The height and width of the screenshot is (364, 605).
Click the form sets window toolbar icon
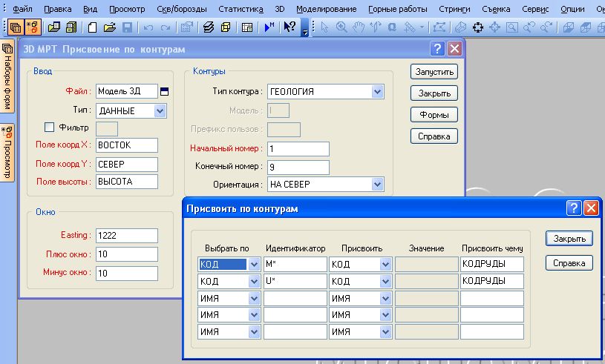coord(16,27)
